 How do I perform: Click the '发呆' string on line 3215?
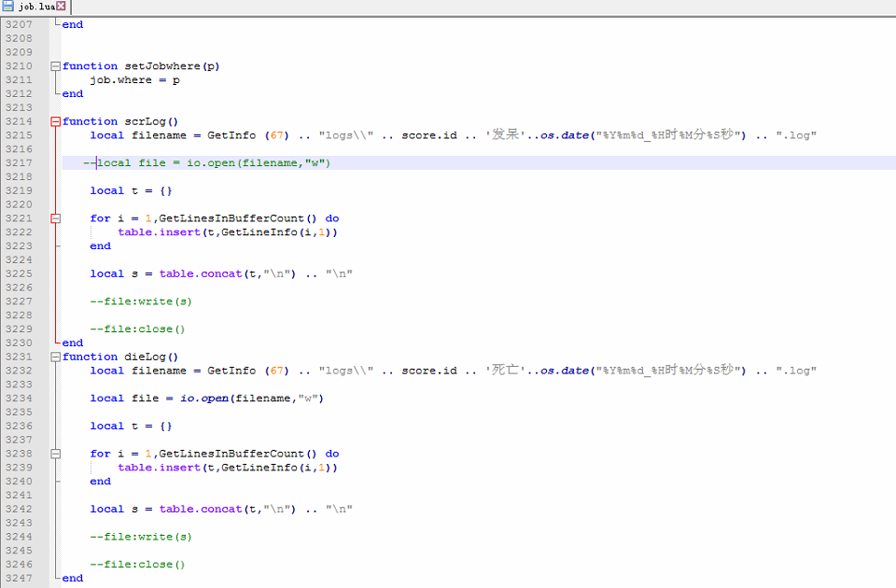tap(505, 134)
